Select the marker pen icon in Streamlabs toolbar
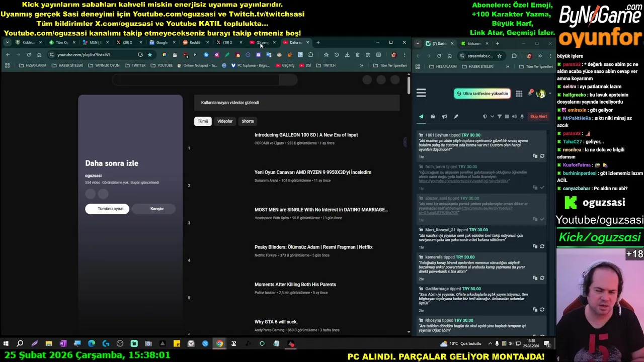The width and height of the screenshot is (644, 362). [x=456, y=117]
